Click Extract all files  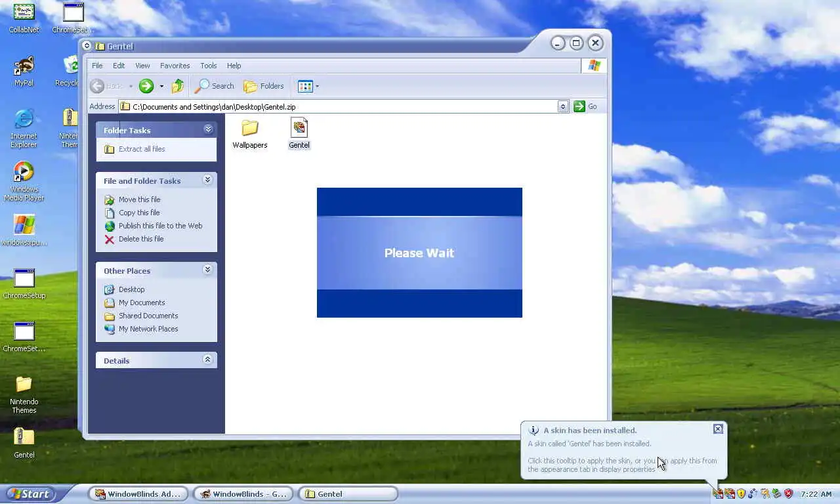(x=135, y=149)
